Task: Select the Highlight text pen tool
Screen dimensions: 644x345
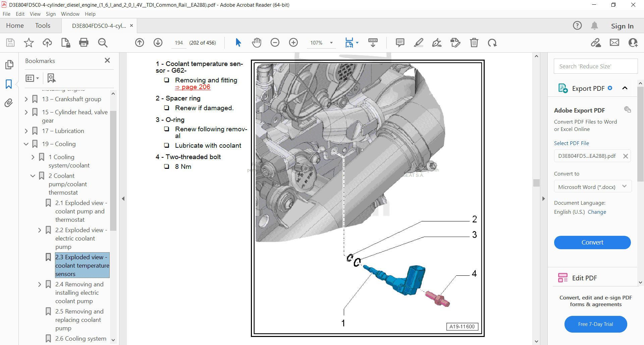Action: click(x=418, y=43)
